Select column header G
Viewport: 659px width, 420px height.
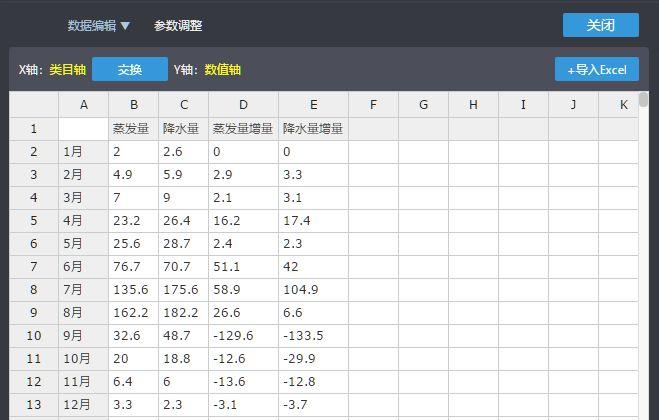coord(423,105)
